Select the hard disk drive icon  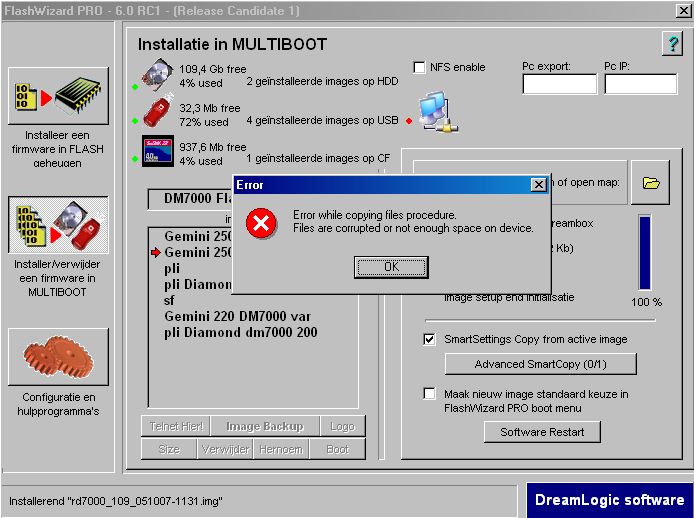158,74
